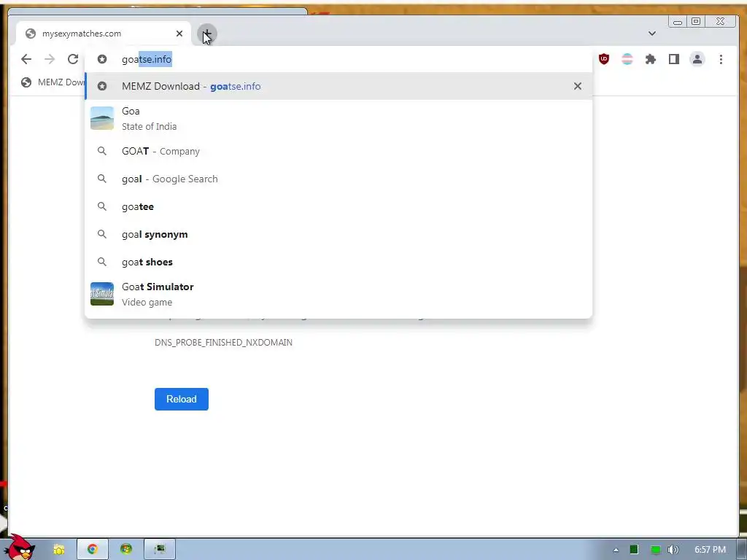Click the DNS_PROBE_FINISHED_NXDOMAIN error text
The height and width of the screenshot is (560, 747).
(x=223, y=343)
